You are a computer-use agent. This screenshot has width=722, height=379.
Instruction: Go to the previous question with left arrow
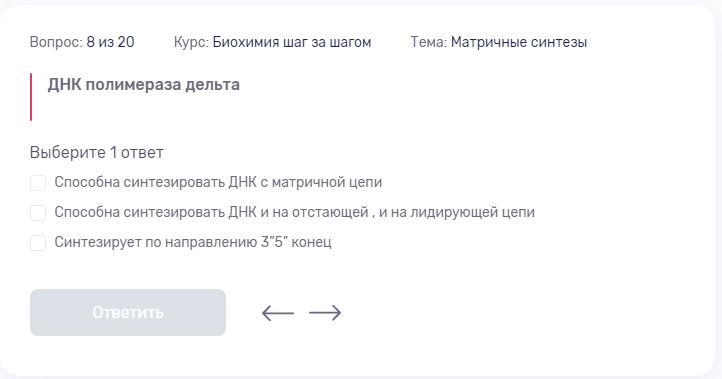(278, 313)
